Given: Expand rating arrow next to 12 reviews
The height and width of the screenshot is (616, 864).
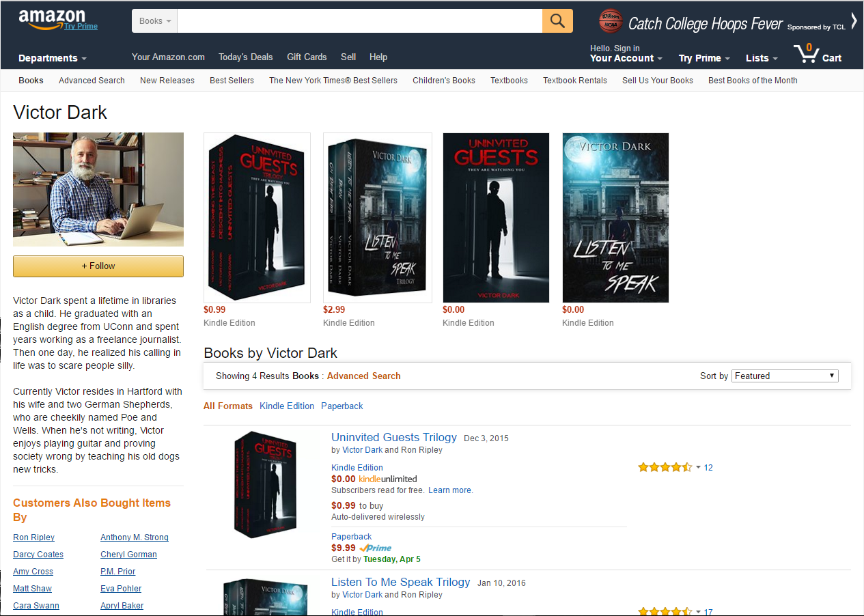Looking at the screenshot, I should click(x=698, y=468).
